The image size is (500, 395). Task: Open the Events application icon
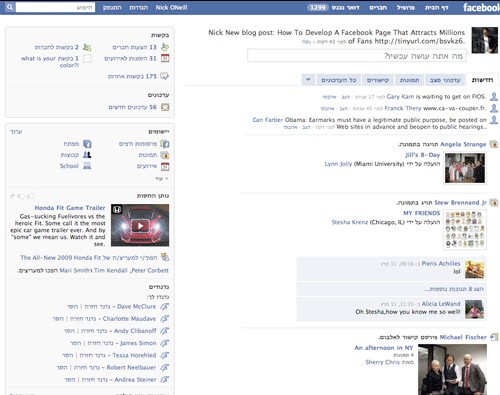point(165,166)
